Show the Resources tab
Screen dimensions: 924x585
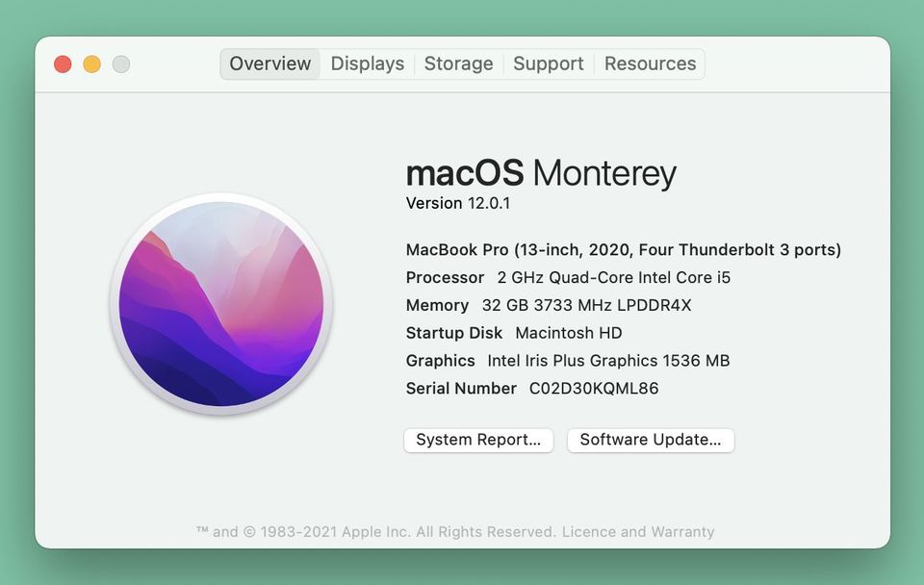(650, 64)
